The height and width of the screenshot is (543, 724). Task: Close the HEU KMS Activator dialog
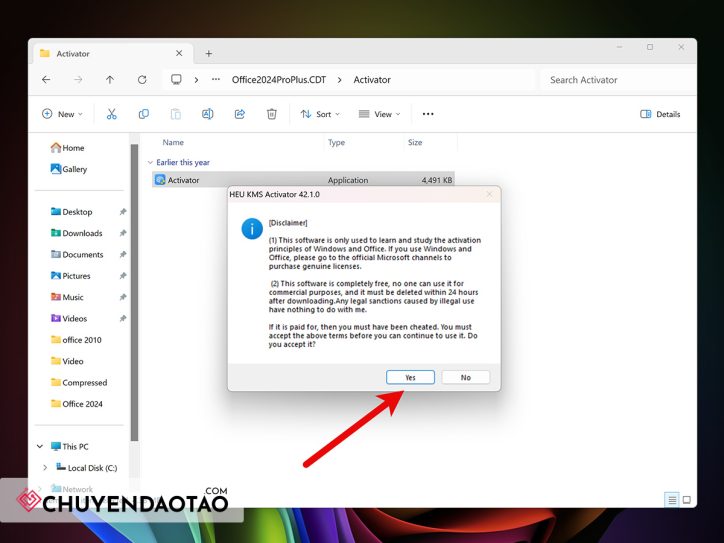point(489,194)
